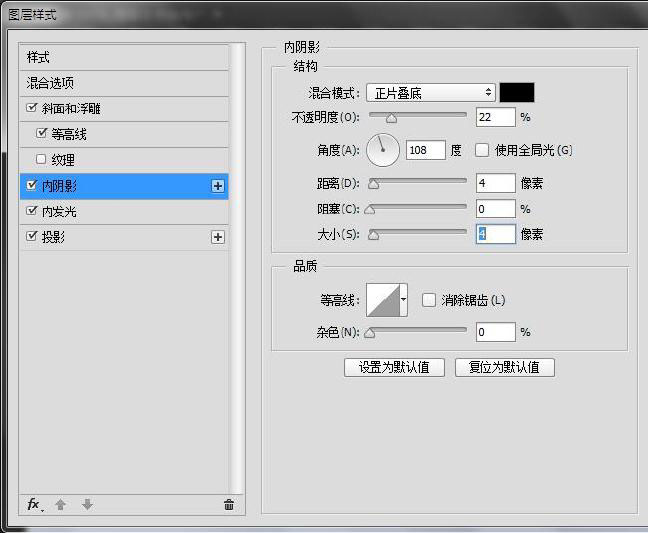648x533 pixels.
Task: Add another 投影 effect with plus icon
Action: pyautogui.click(x=218, y=237)
